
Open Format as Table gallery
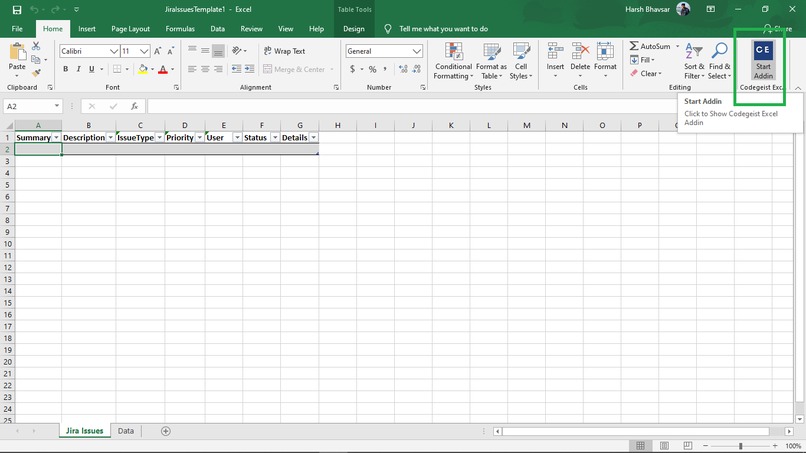[x=491, y=61]
